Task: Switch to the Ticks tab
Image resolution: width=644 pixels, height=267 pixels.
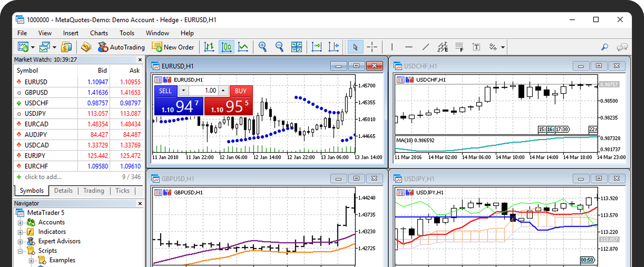Action: (122, 191)
